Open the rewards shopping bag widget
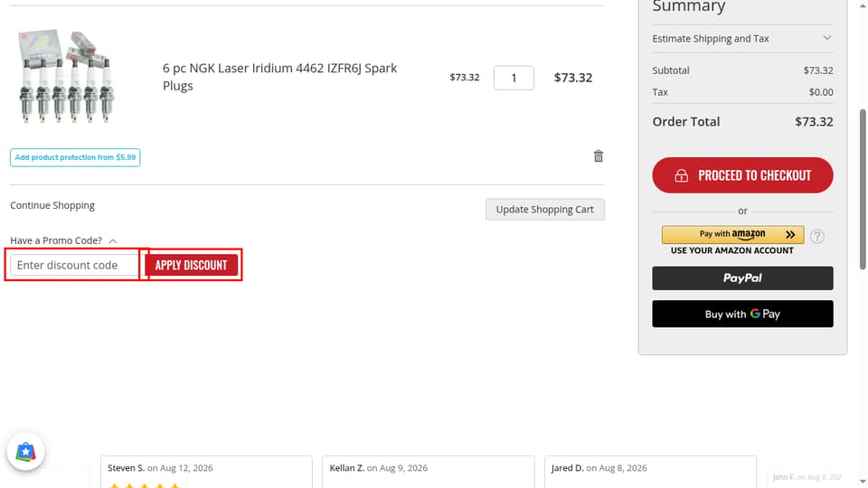The width and height of the screenshot is (868, 488). click(x=25, y=452)
